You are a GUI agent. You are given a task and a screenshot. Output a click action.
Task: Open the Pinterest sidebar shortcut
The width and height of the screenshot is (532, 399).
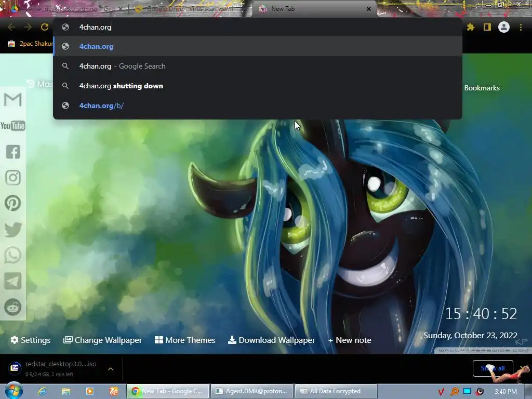13,203
